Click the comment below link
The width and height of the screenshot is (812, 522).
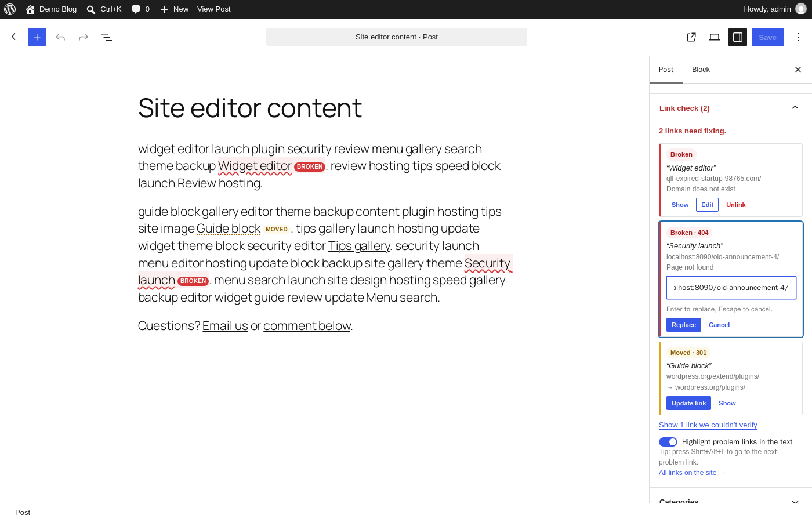307,326
